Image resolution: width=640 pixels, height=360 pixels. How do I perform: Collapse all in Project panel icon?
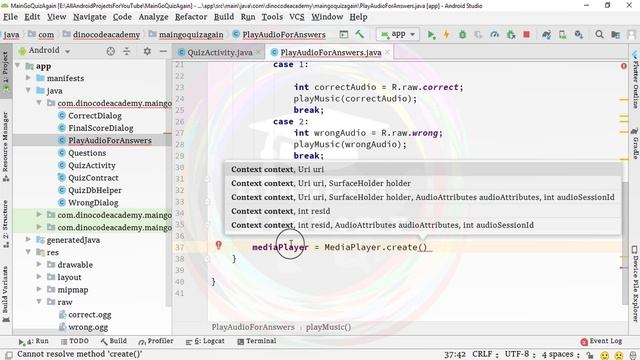pyautogui.click(x=127, y=51)
